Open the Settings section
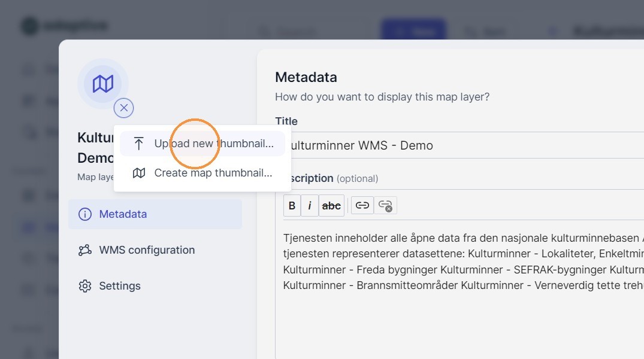The height and width of the screenshot is (359, 644). pos(155,286)
